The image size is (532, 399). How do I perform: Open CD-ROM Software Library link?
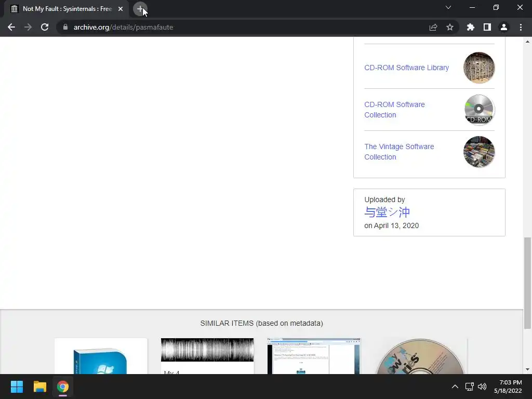click(406, 68)
